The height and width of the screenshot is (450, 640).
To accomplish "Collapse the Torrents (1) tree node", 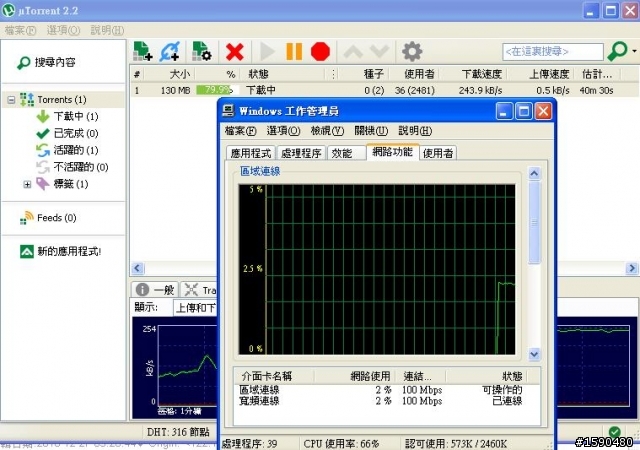I will pyautogui.click(x=11, y=100).
